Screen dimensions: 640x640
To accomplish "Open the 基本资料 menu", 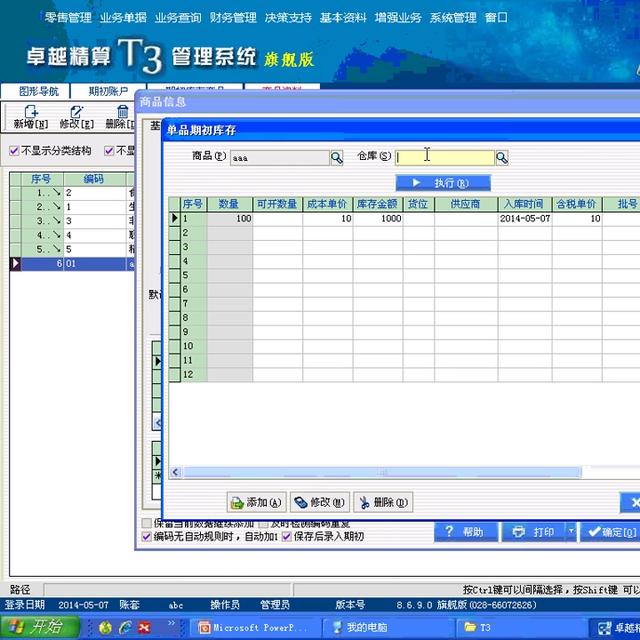I will point(343,18).
